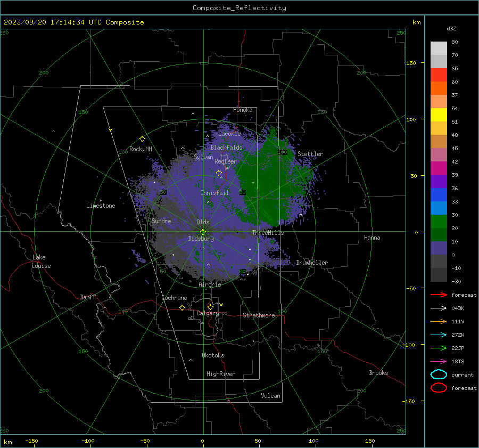Click the red 65-60 dBZ color swatch

click(439, 75)
